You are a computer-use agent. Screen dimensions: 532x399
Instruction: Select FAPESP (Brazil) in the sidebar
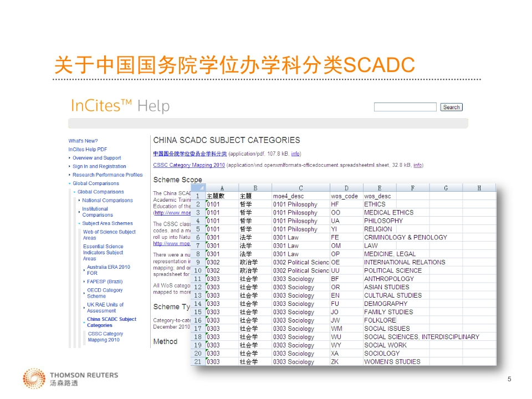104,282
